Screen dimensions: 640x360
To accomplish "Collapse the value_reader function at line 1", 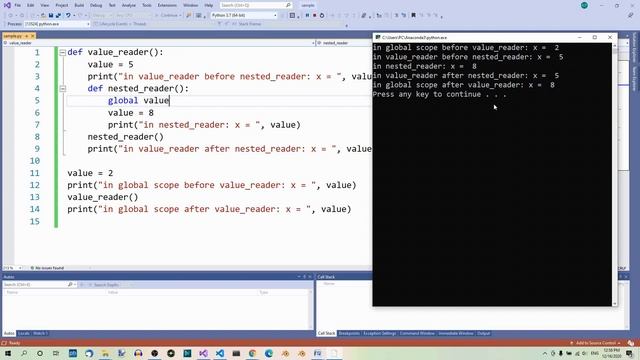I will pyautogui.click(x=62, y=52).
